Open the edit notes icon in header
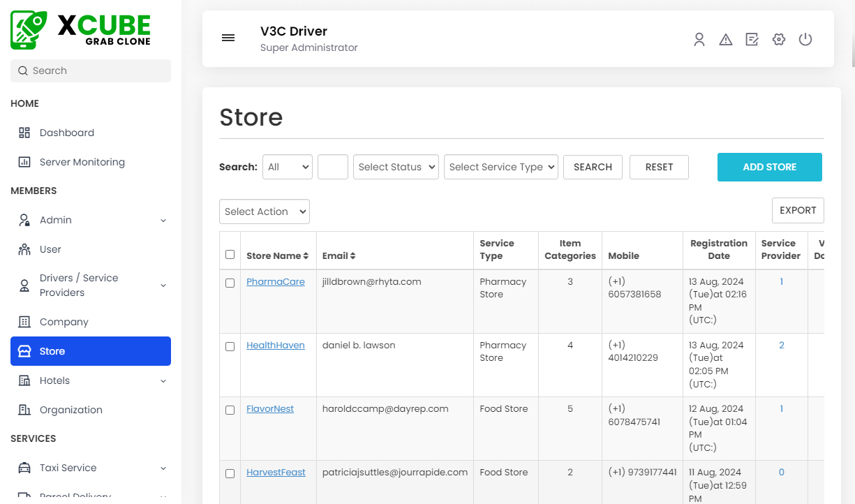This screenshot has height=504, width=855. pyautogui.click(x=752, y=39)
